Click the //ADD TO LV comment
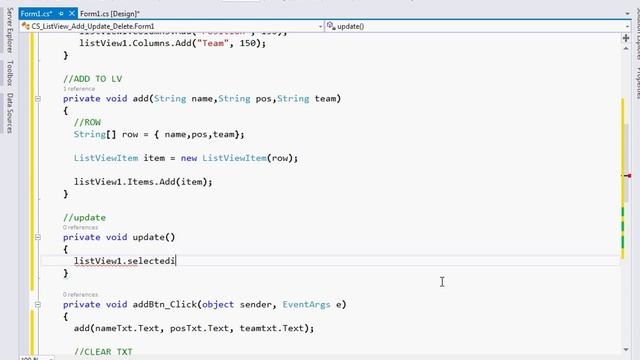Viewport: 640px width, 360px height. click(x=93, y=79)
